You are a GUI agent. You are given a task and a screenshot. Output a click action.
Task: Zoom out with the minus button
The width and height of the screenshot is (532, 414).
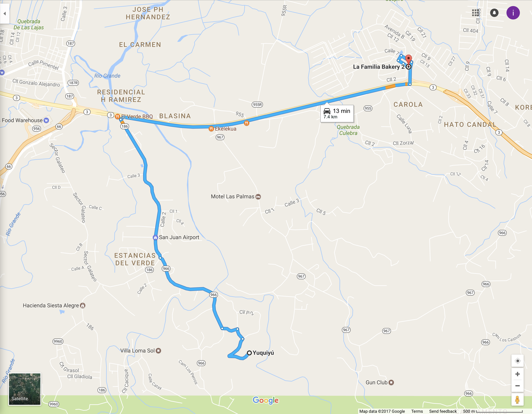click(x=518, y=386)
